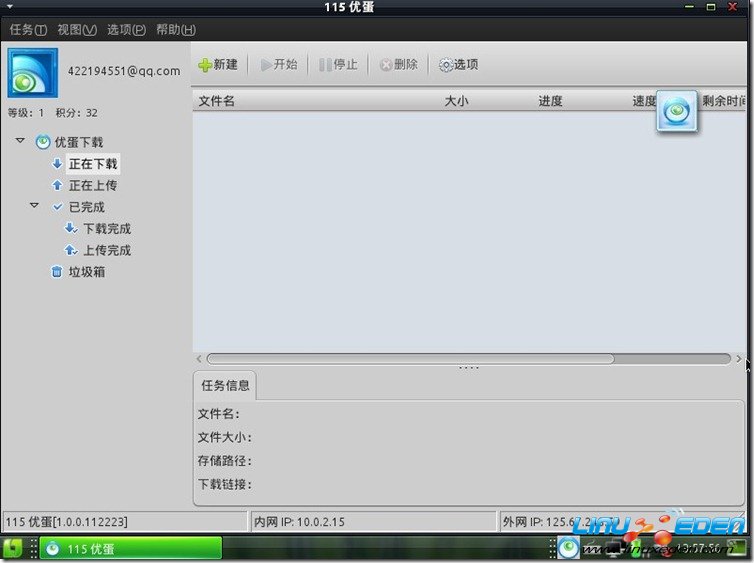This screenshot has width=754, height=563.
Task: Click the scrollbar right arrow
Action: click(x=739, y=359)
